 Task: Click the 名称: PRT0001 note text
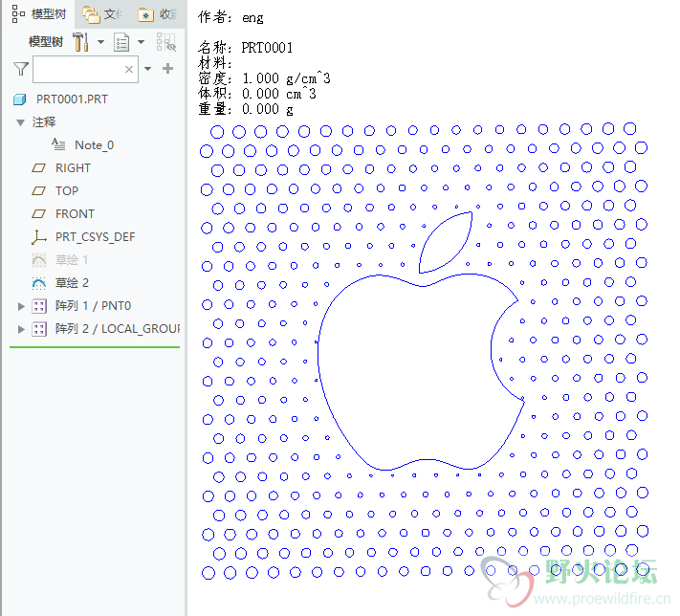pyautogui.click(x=246, y=47)
